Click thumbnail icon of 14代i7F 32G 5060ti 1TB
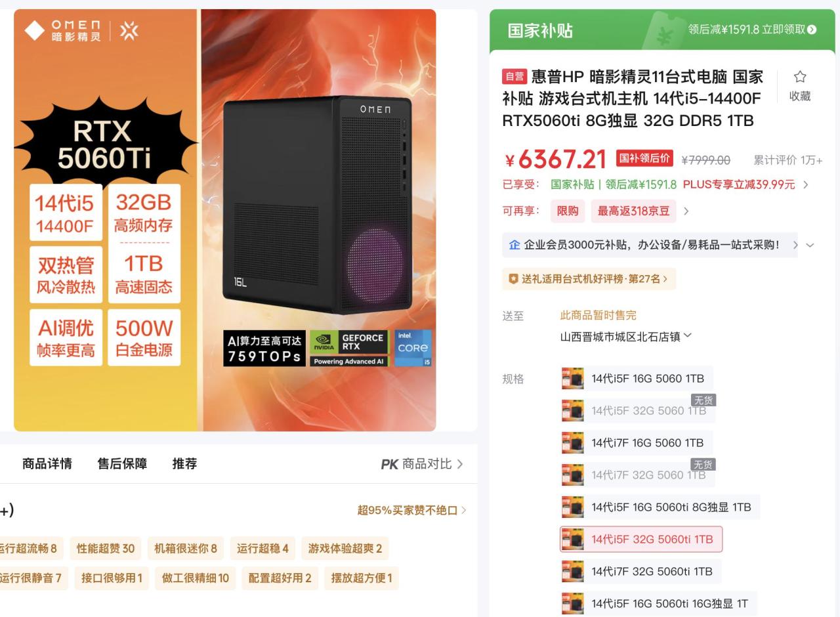Screen dimensions: 840x617 tap(572, 571)
